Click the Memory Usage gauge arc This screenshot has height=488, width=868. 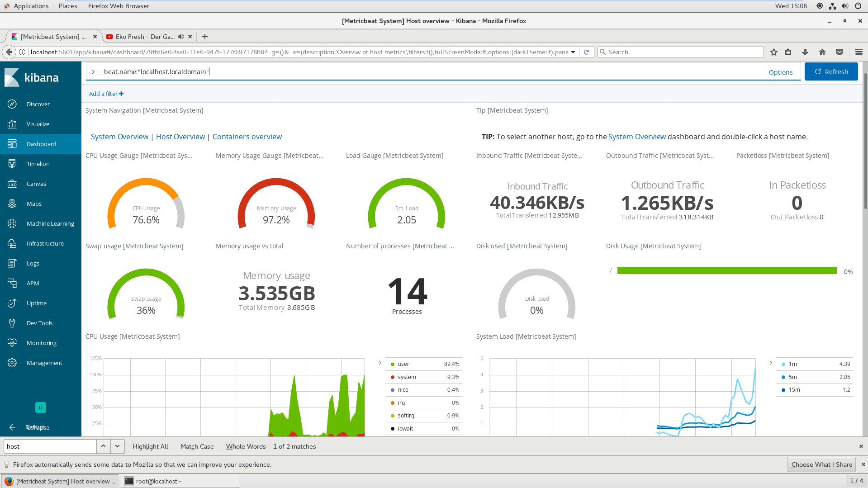point(276,182)
